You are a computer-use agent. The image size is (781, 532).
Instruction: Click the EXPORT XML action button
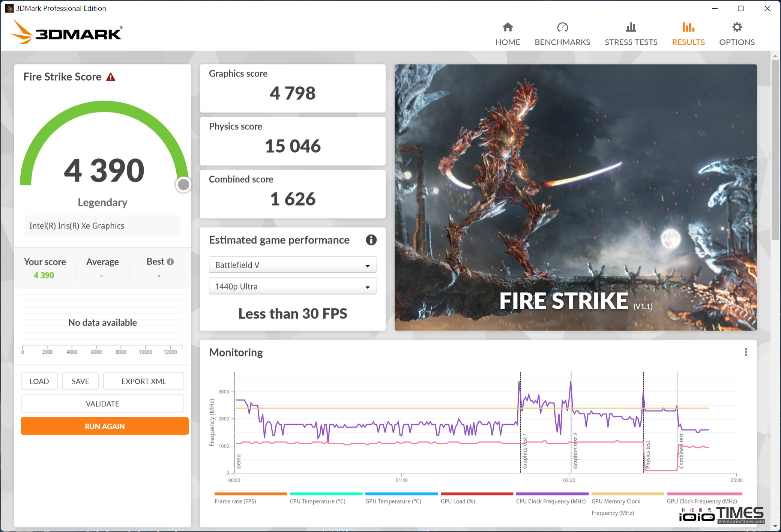click(143, 380)
